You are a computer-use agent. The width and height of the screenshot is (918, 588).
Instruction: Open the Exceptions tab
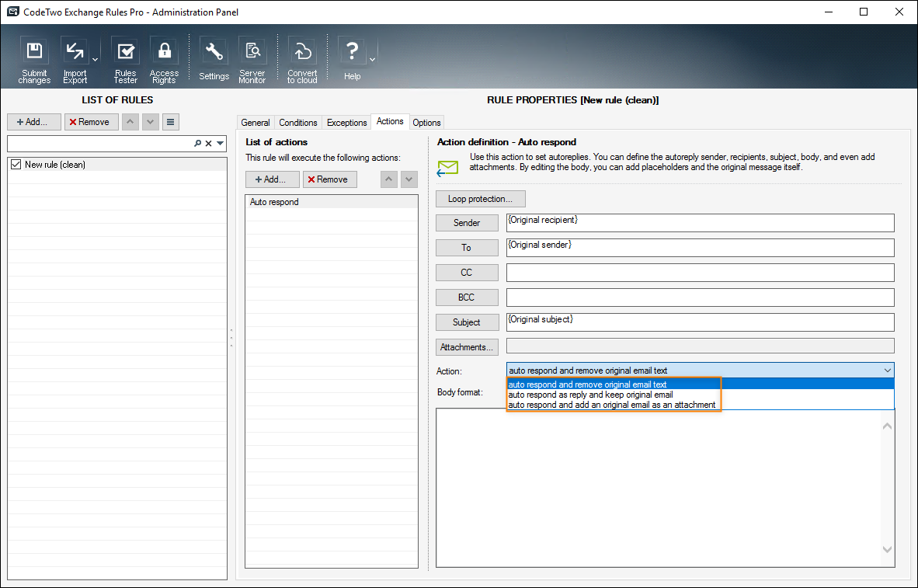point(346,123)
